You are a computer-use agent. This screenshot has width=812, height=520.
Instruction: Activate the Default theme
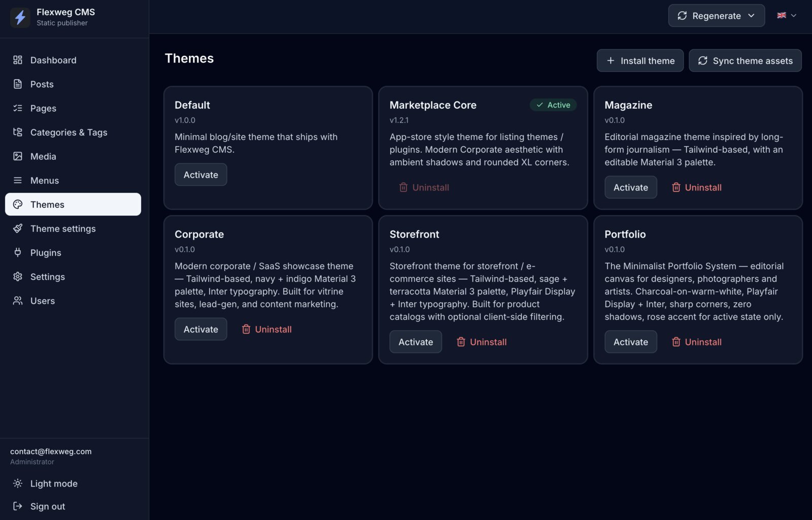pyautogui.click(x=201, y=175)
